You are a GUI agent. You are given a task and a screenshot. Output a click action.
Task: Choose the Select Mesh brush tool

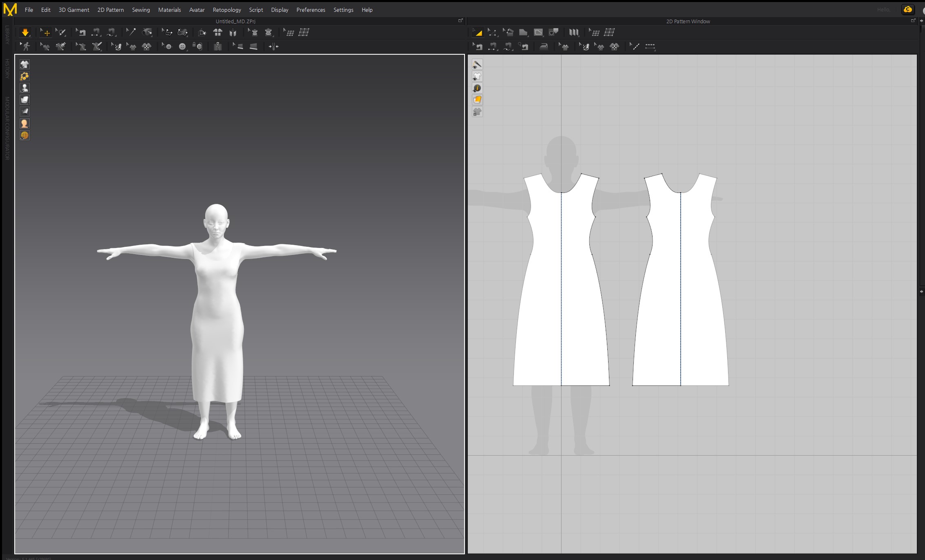pyautogui.click(x=61, y=32)
